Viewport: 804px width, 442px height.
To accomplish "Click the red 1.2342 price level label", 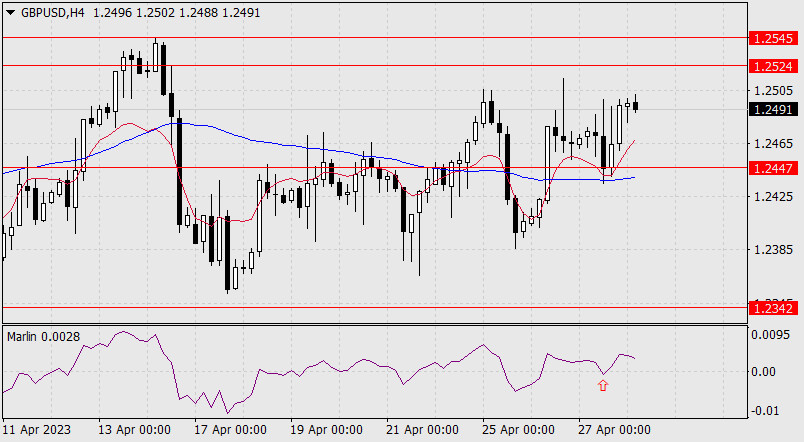I will coord(772,309).
